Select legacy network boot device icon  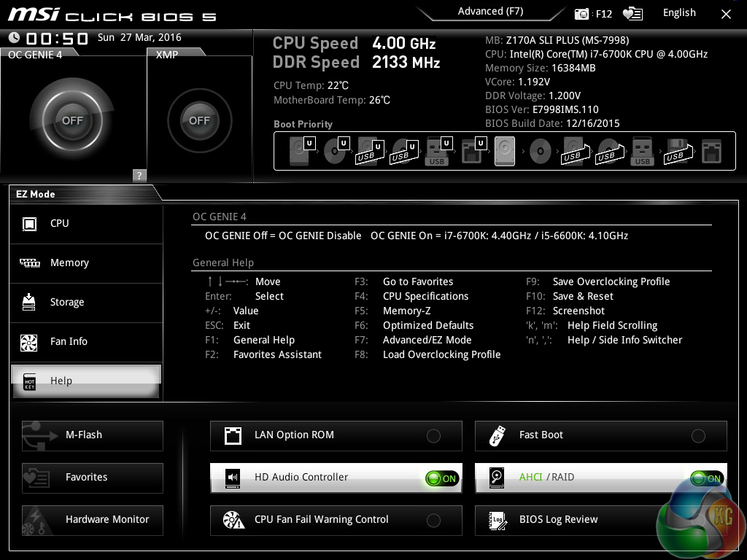click(712, 152)
